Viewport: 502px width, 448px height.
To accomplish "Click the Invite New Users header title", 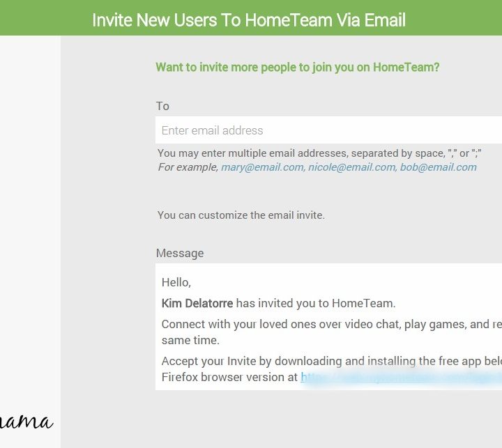I will [x=249, y=20].
